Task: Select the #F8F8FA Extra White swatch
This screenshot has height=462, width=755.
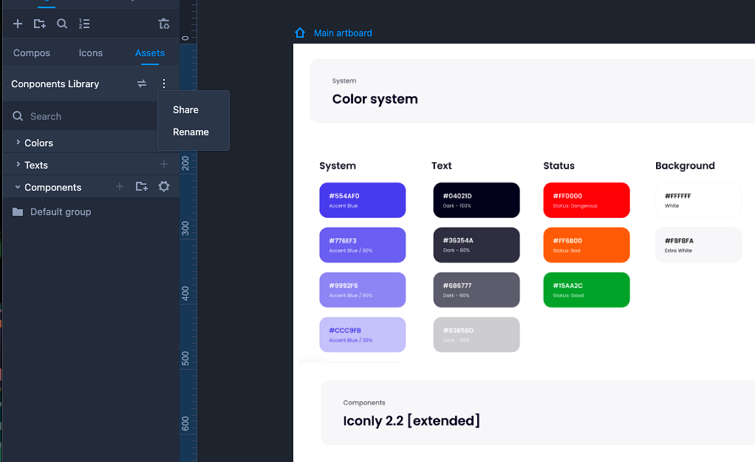Action: click(x=698, y=245)
